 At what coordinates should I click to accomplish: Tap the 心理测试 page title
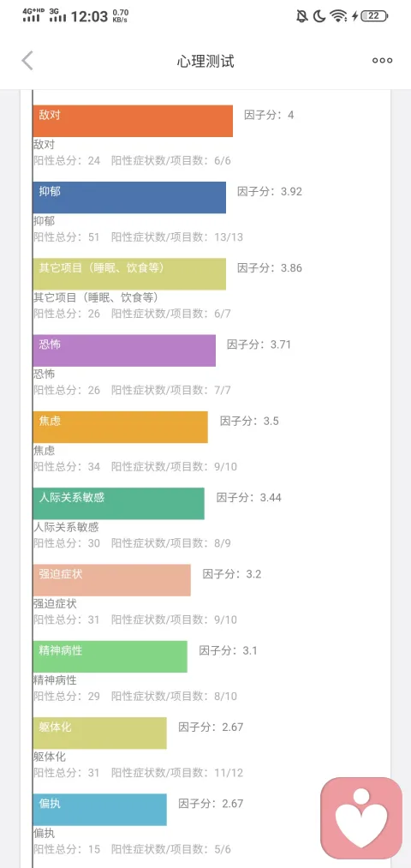(205, 61)
